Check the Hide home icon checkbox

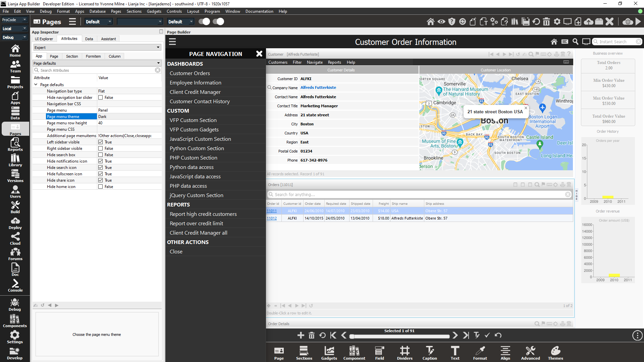tap(100, 187)
